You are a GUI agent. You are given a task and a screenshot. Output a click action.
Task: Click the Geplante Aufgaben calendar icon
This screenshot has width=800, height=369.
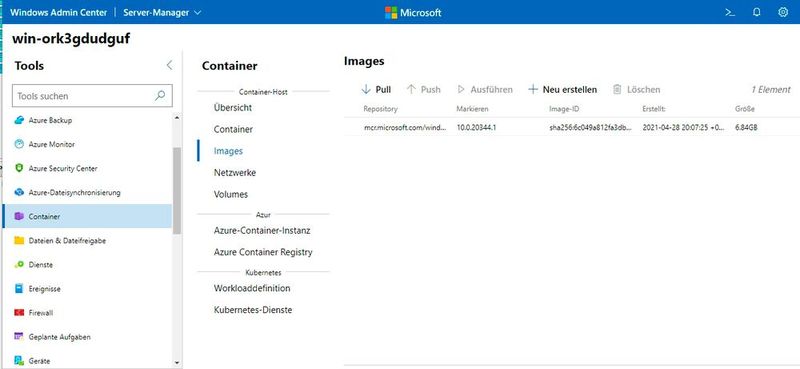point(19,337)
